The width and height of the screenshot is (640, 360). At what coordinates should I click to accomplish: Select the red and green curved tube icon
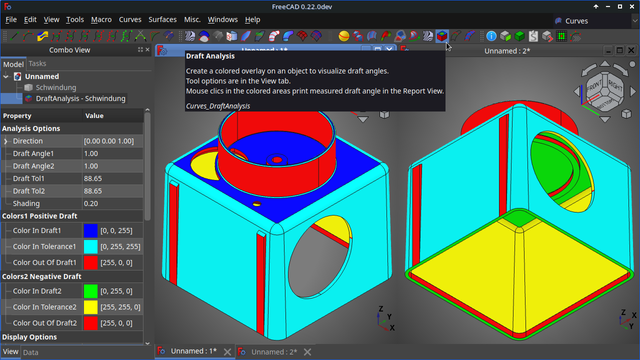386,36
